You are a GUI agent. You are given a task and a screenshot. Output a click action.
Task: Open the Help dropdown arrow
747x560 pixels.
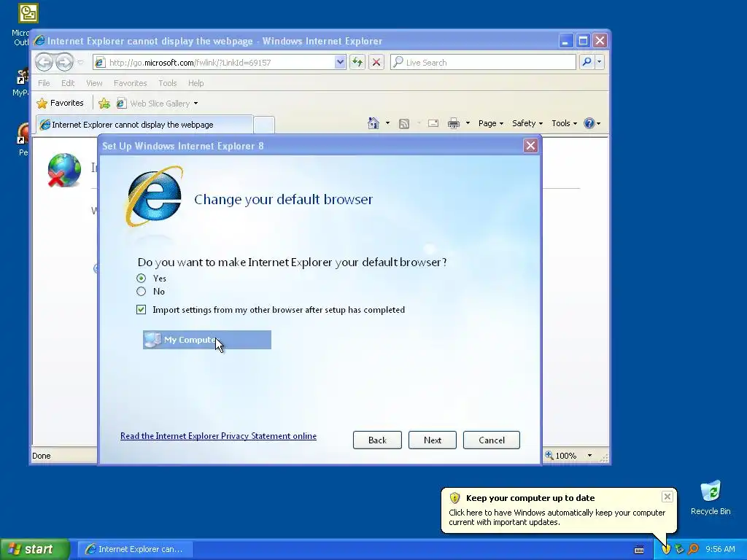599,124
